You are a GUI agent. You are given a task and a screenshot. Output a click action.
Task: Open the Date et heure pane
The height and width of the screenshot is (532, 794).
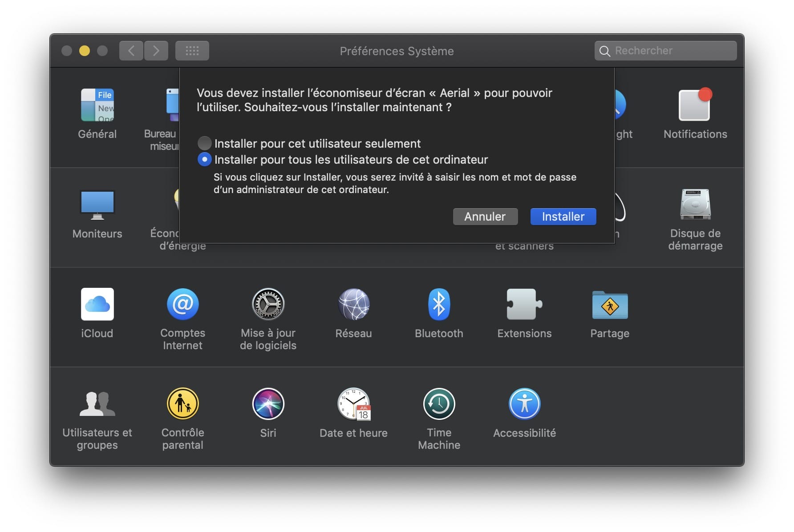pyautogui.click(x=353, y=404)
